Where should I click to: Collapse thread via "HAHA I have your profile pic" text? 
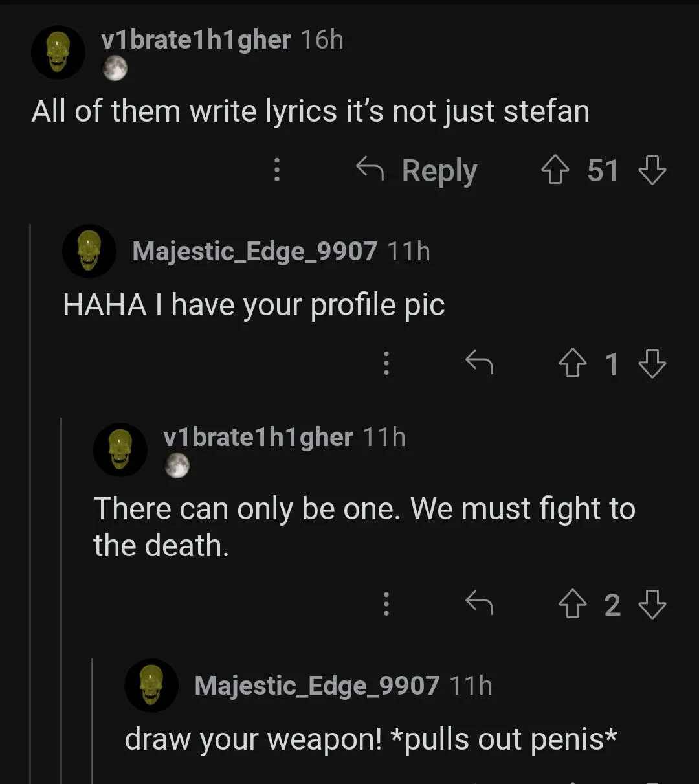(x=253, y=305)
